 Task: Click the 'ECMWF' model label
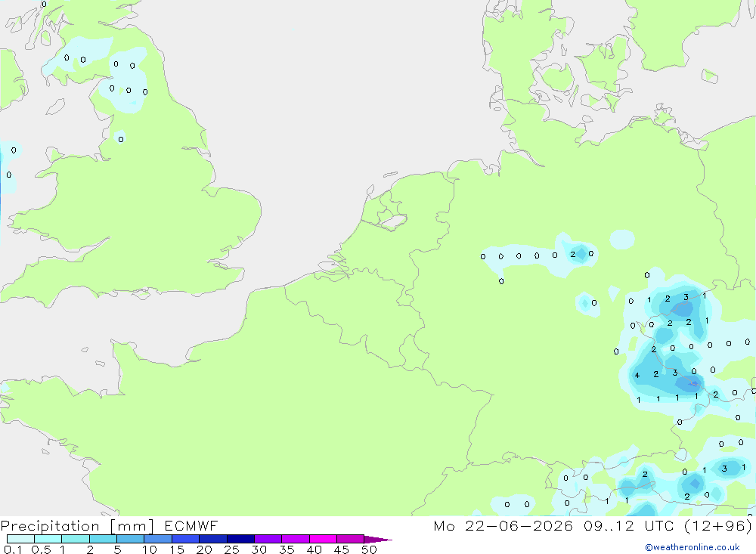[191, 525]
